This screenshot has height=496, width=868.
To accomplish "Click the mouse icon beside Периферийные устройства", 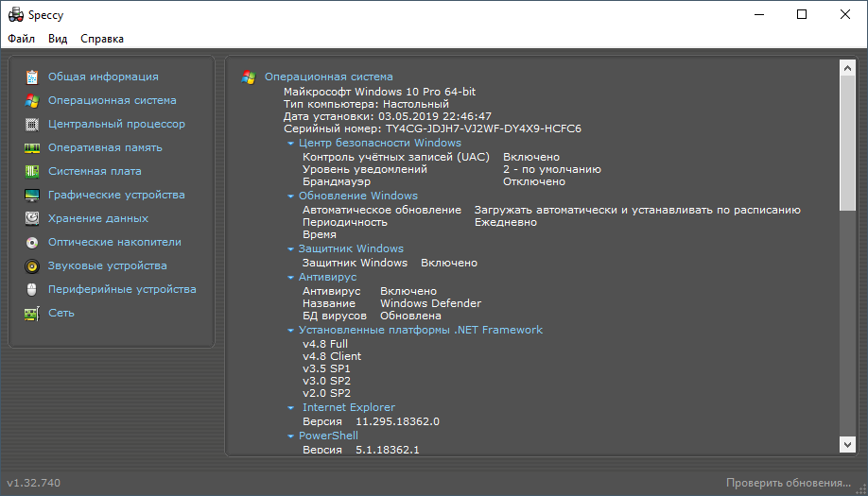I will [x=32, y=289].
